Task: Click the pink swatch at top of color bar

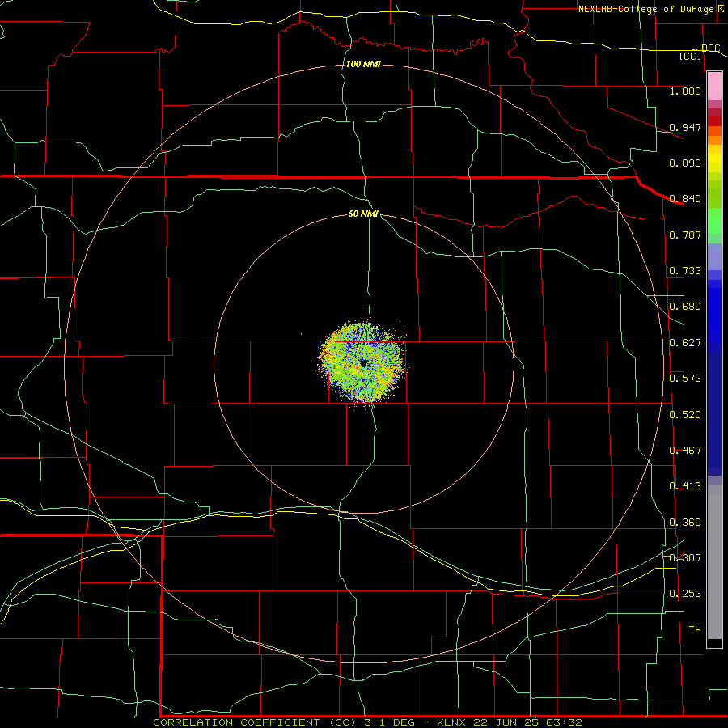Action: click(x=714, y=87)
